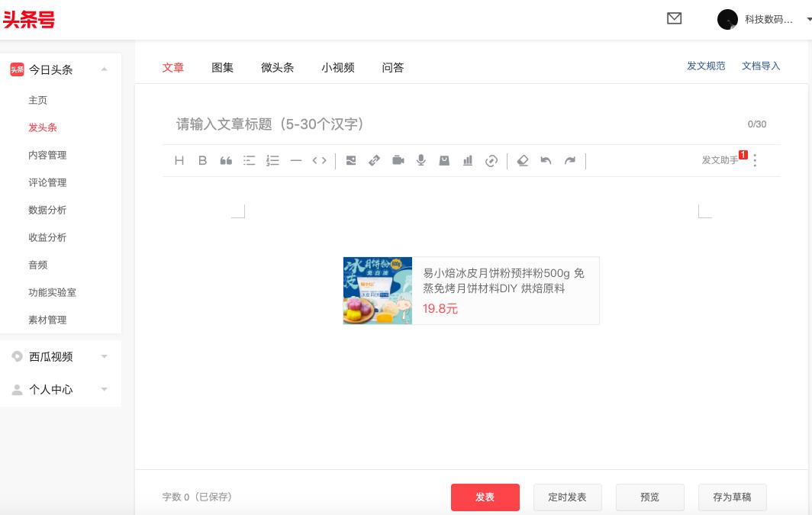This screenshot has width=812, height=515.
Task: Insert a hyperlink
Action: (374, 160)
